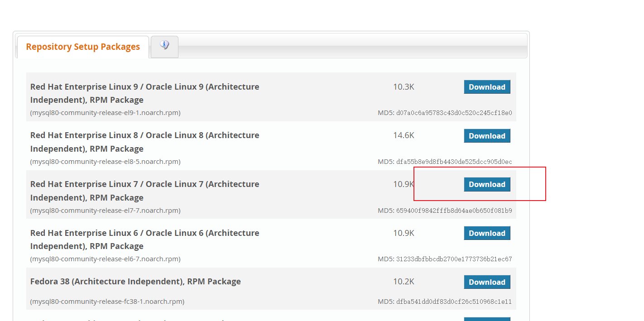Open the information icon tab
The height and width of the screenshot is (321, 644).
tap(164, 47)
